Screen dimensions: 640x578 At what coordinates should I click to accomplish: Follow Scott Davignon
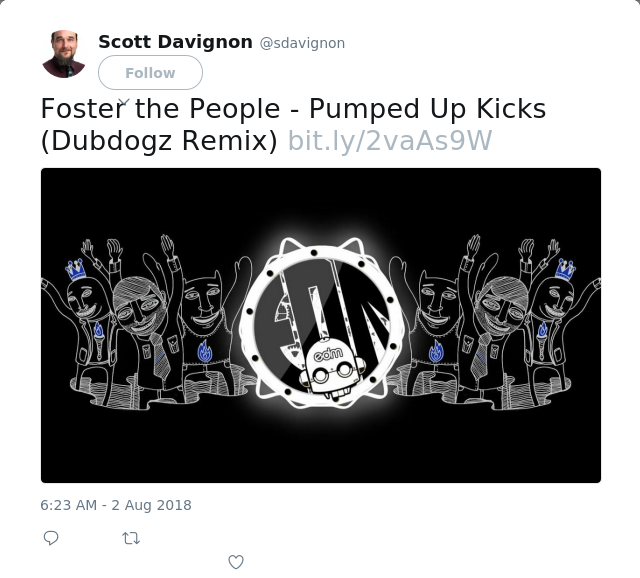pyautogui.click(x=150, y=73)
